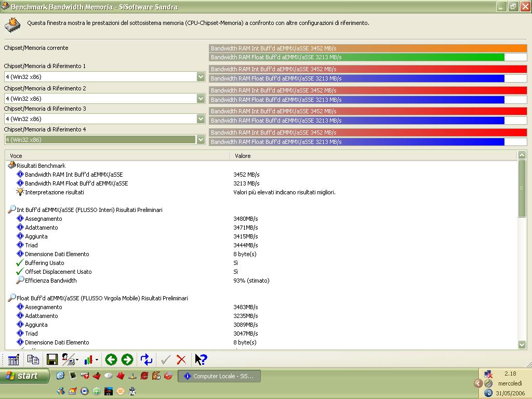Open the dropdown arrow beside the chart icon
532x399 pixels.
(97, 360)
